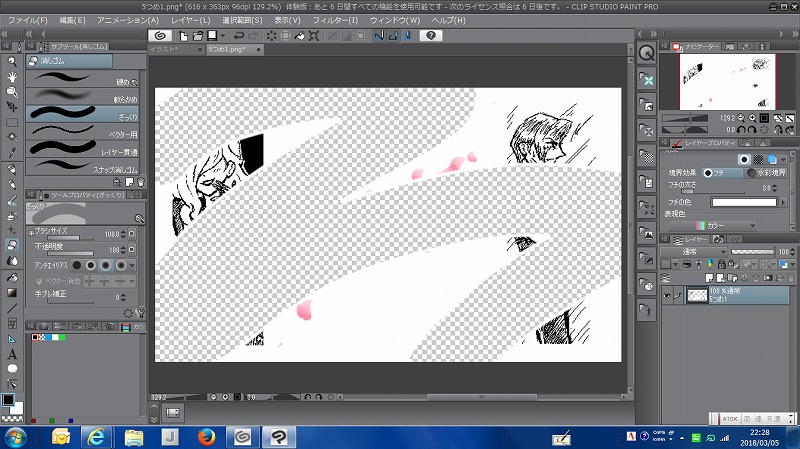
Task: Click the Undo arrow
Action: pyautogui.click(x=238, y=36)
